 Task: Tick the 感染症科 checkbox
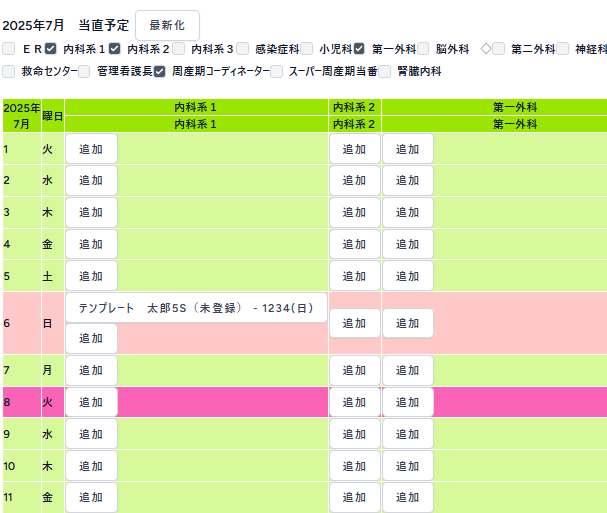pyautogui.click(x=242, y=48)
